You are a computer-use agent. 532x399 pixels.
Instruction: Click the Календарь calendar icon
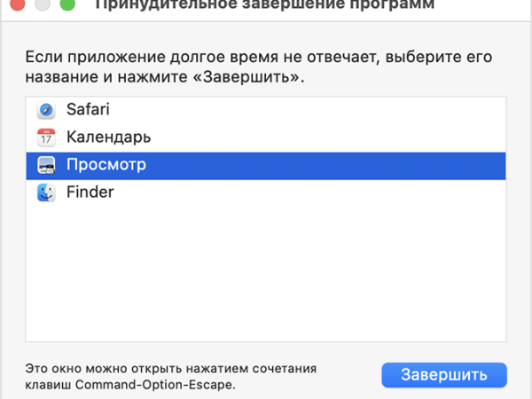click(x=46, y=137)
